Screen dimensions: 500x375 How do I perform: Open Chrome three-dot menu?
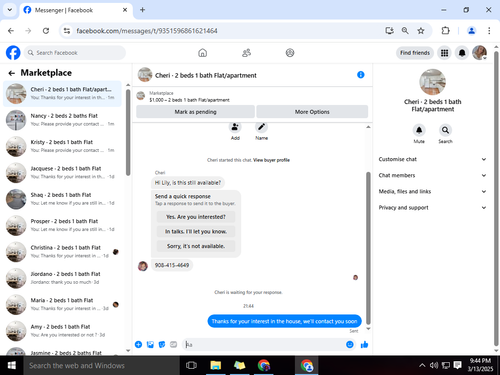(x=489, y=31)
